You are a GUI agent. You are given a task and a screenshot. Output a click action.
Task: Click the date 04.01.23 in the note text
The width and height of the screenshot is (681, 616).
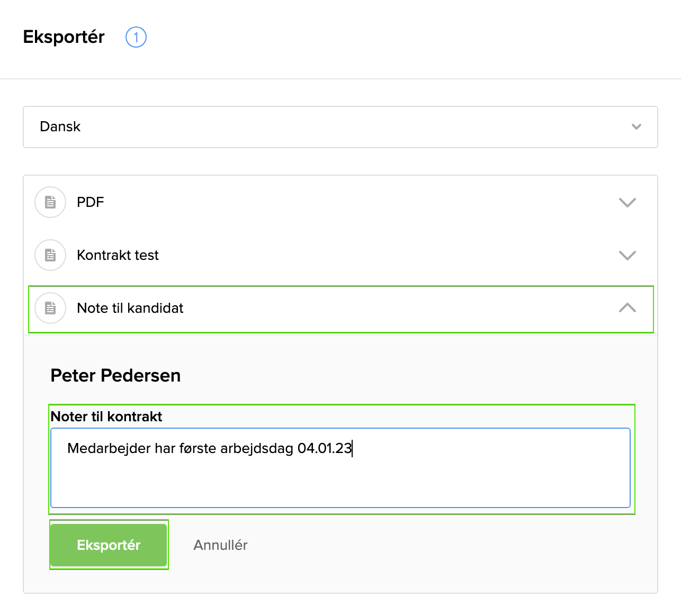[324, 449]
